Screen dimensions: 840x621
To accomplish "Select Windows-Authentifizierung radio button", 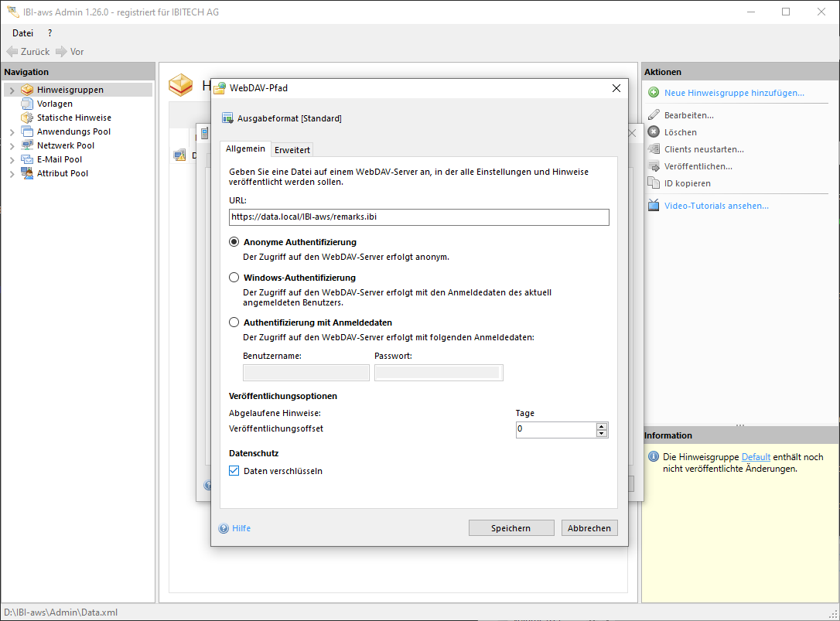I will point(234,278).
